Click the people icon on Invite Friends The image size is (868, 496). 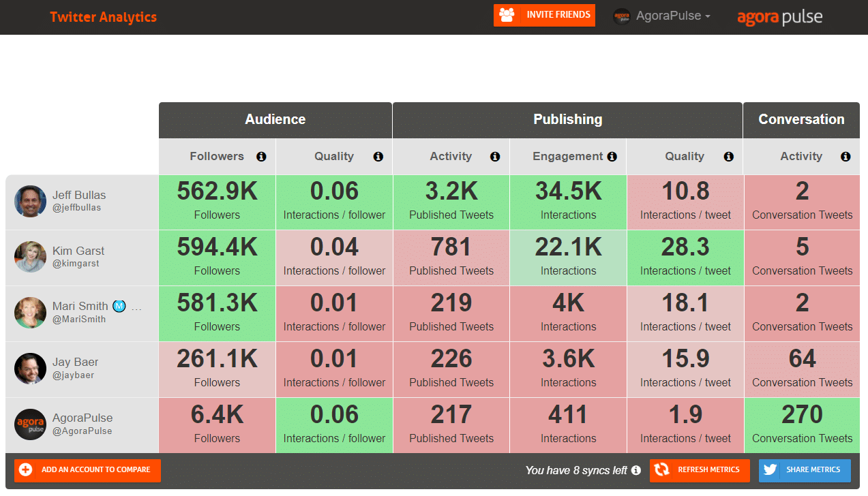tap(507, 15)
